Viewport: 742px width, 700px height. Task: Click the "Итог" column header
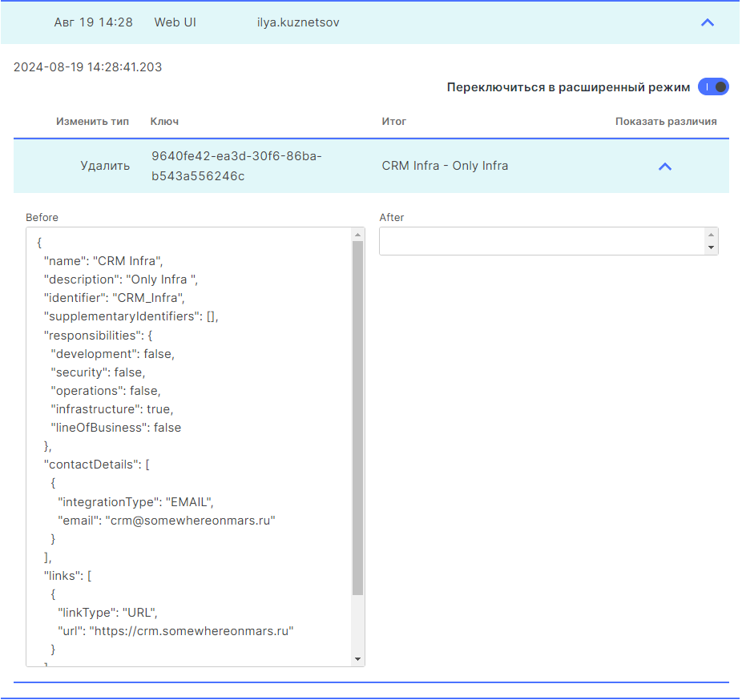point(393,122)
